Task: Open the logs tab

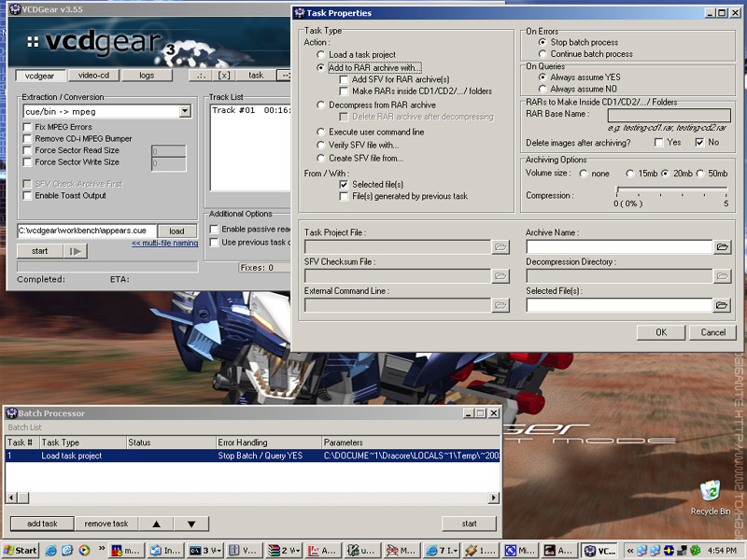Action: (147, 76)
